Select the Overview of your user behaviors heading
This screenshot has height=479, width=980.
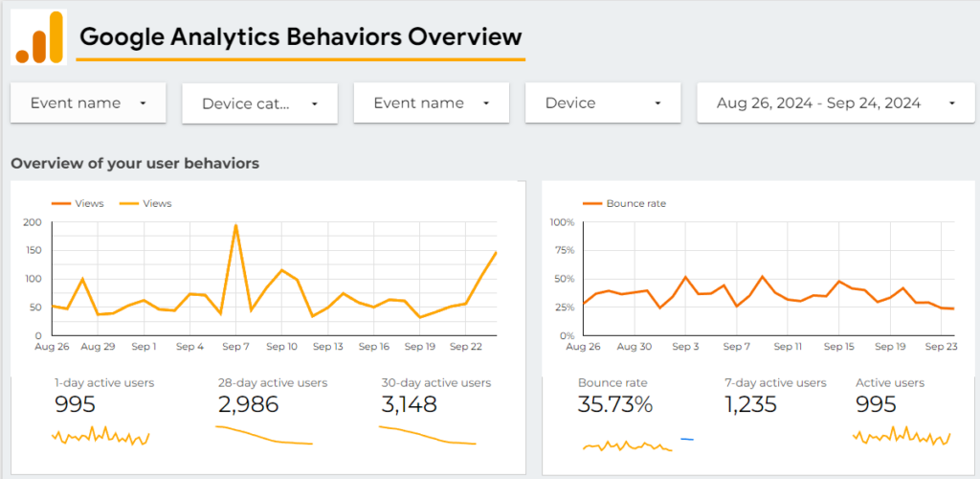coord(135,164)
